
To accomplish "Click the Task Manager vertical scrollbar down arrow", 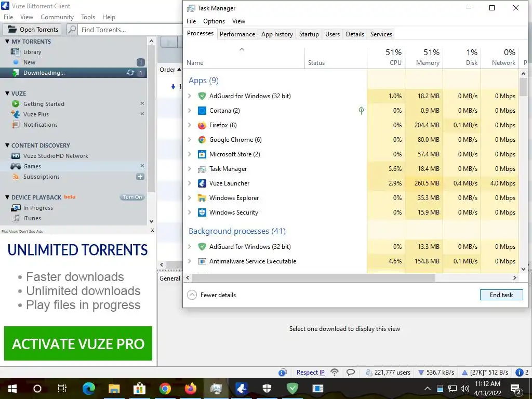I will (523, 269).
